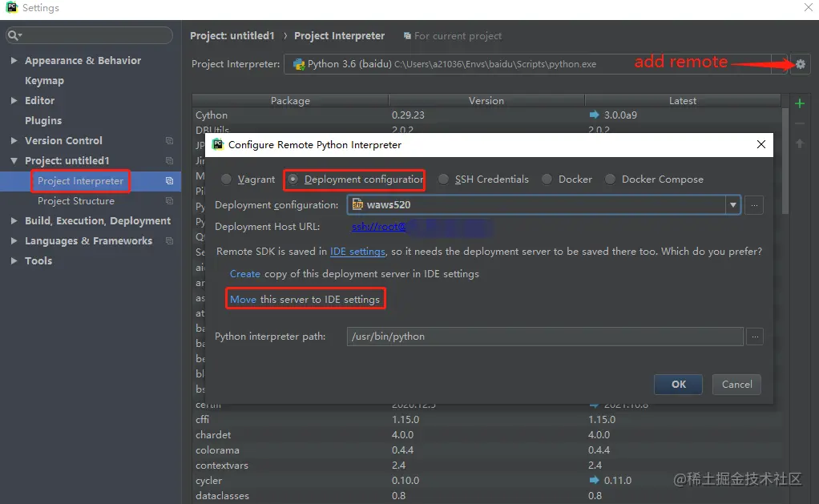The width and height of the screenshot is (819, 504).
Task: Expand the Editor section
Action: pyautogui.click(x=14, y=100)
